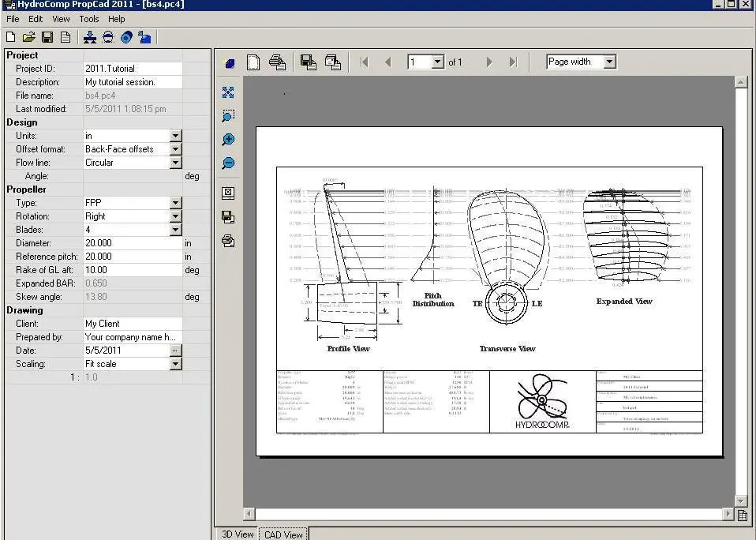
Task: Expand the Units dropdown
Action: click(175, 136)
